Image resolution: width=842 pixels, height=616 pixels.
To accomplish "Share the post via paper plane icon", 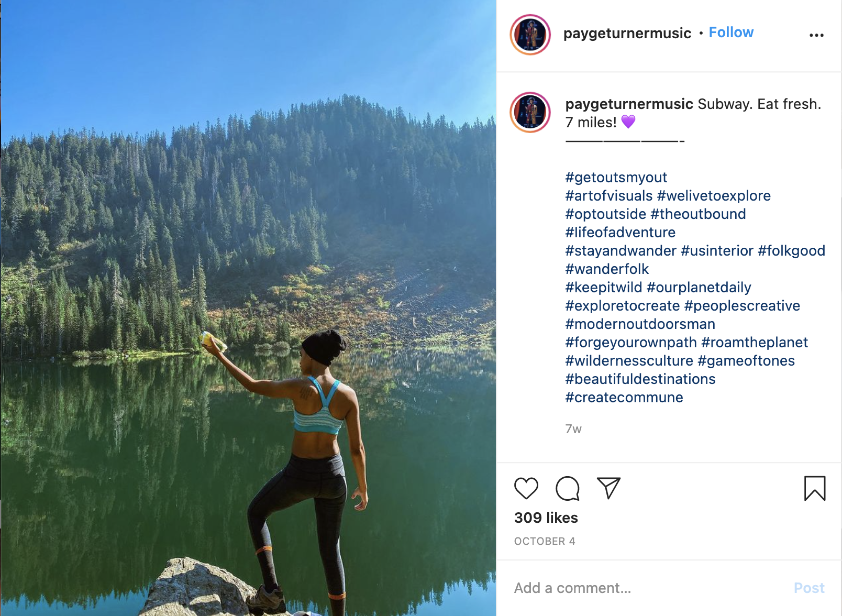I will click(608, 488).
